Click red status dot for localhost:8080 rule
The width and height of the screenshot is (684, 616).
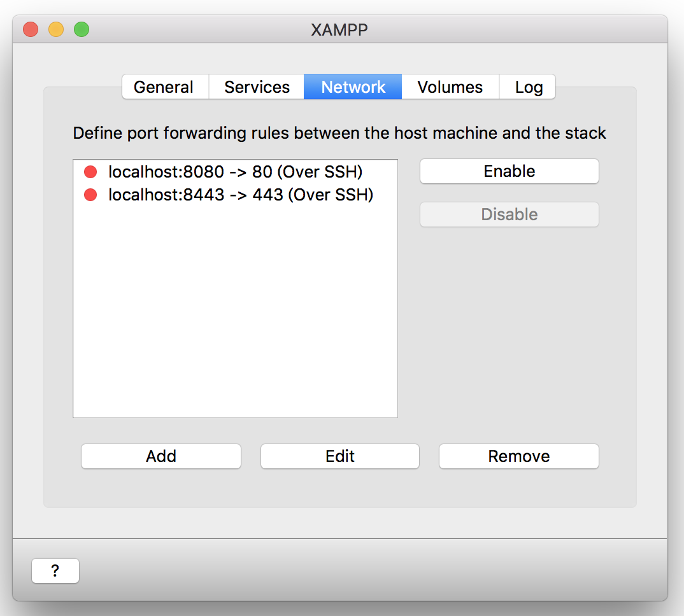[90, 172]
